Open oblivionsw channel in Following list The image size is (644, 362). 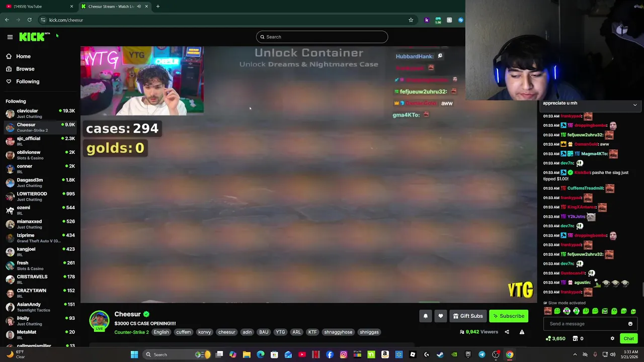click(40, 155)
